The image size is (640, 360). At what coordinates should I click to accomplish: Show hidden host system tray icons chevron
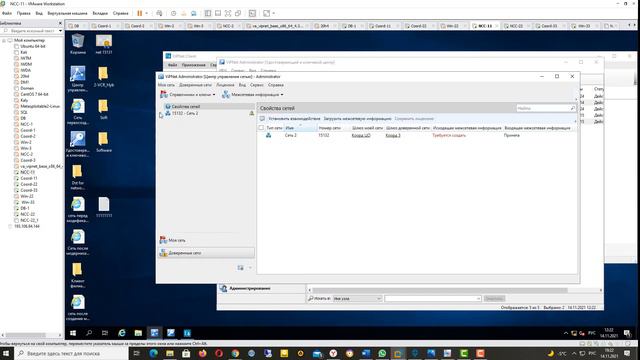574,353
